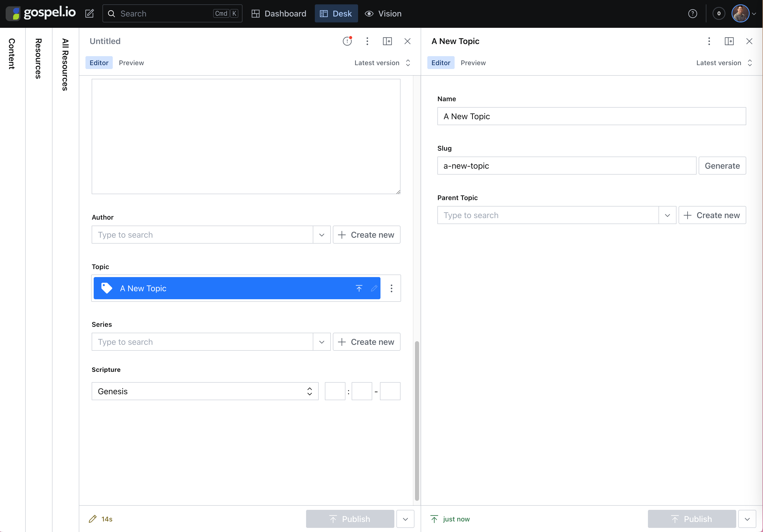The height and width of the screenshot is (532, 763).
Task: Select Editor tab in A New Topic pane
Action: (x=441, y=63)
